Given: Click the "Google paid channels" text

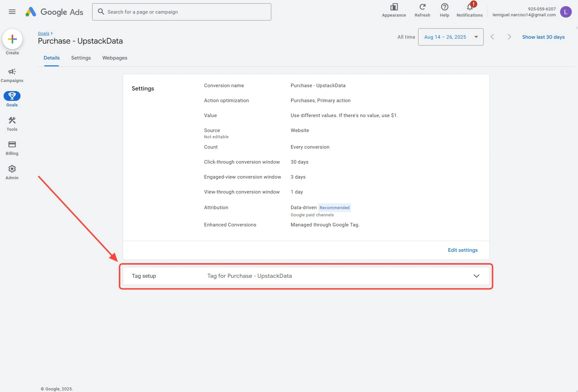Looking at the screenshot, I should pyautogui.click(x=312, y=215).
